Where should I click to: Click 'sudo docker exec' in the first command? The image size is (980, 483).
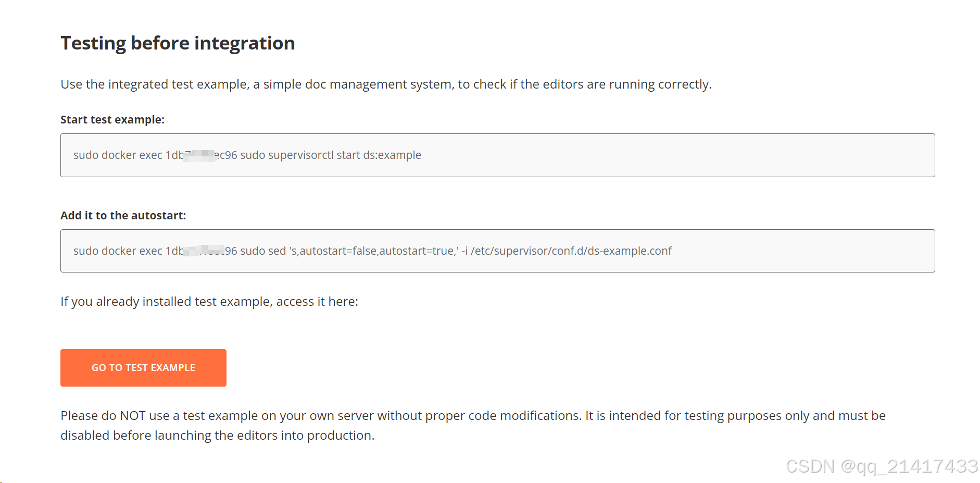coord(118,155)
